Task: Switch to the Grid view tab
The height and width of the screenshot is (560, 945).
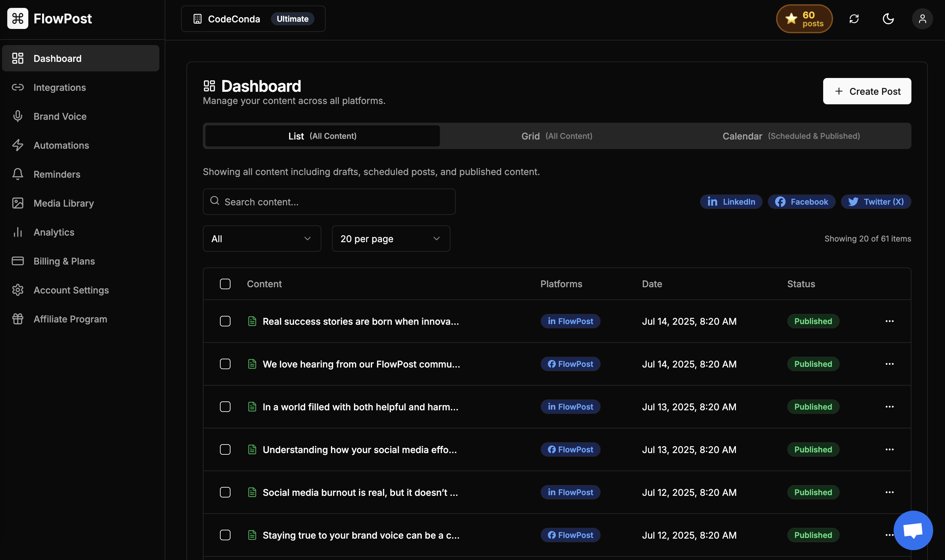Action: coord(556,136)
